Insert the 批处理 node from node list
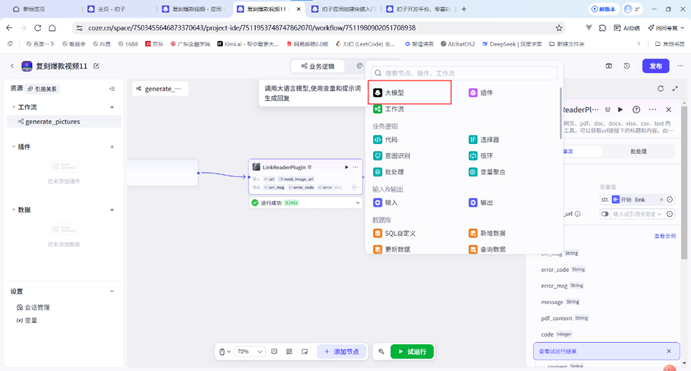691x371 pixels. pyautogui.click(x=389, y=172)
